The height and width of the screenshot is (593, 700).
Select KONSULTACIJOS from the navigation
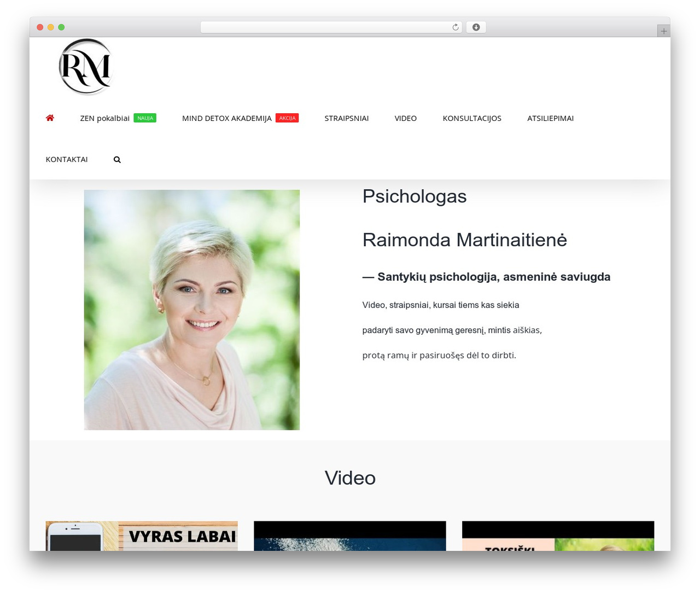tap(471, 118)
